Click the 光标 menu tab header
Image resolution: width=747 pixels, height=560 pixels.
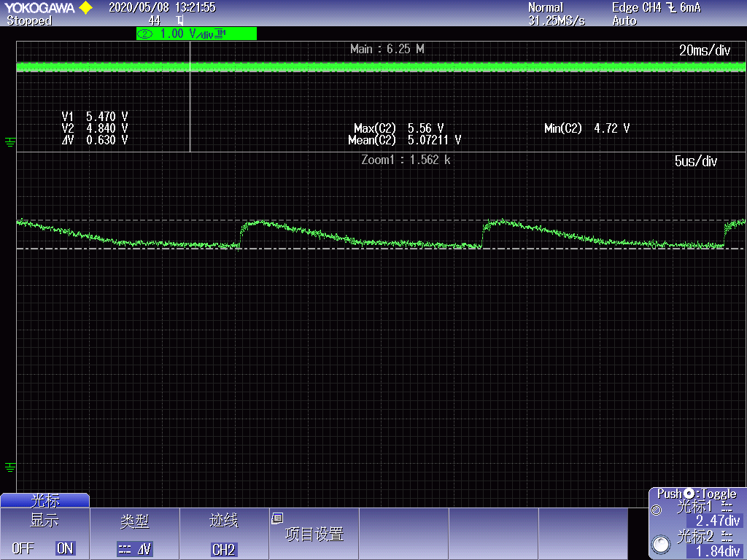pos(44,500)
